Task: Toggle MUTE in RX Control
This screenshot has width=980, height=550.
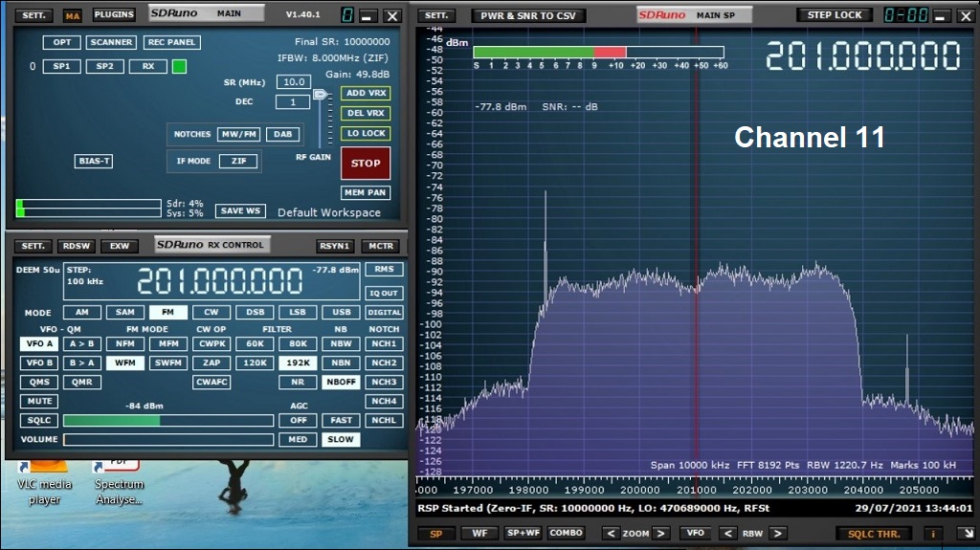Action: click(x=39, y=401)
